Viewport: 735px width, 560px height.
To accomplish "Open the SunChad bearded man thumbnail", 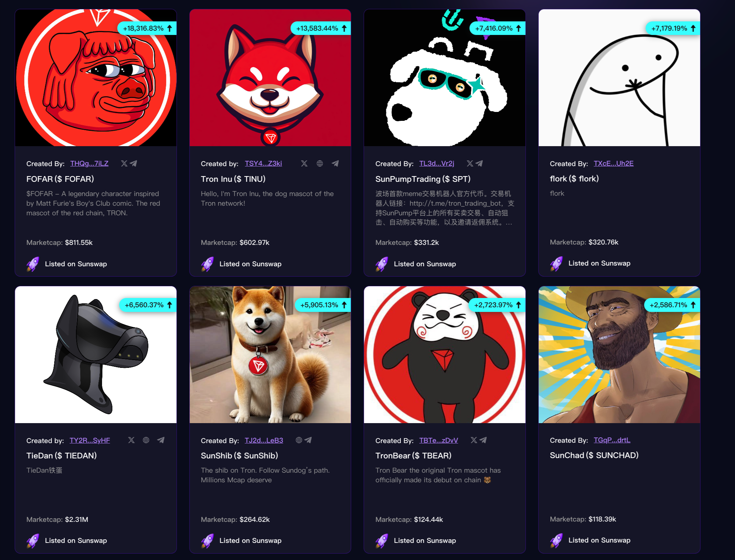I will point(619,355).
